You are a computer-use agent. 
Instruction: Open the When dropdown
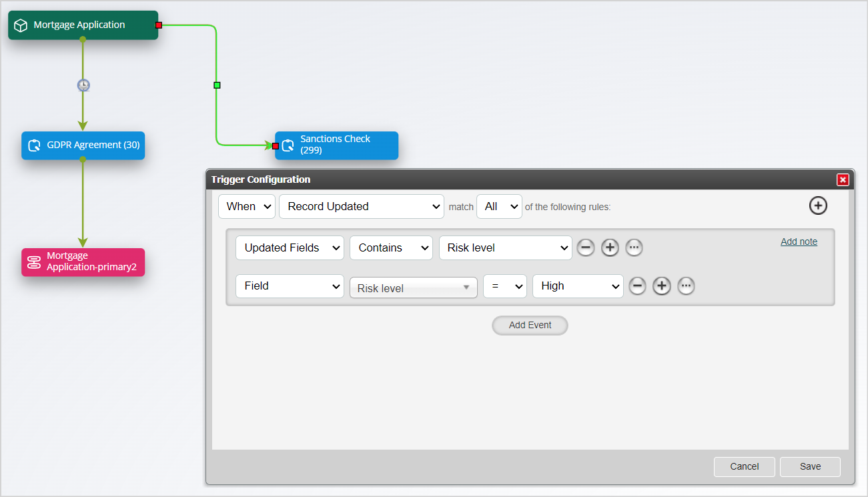click(x=247, y=207)
